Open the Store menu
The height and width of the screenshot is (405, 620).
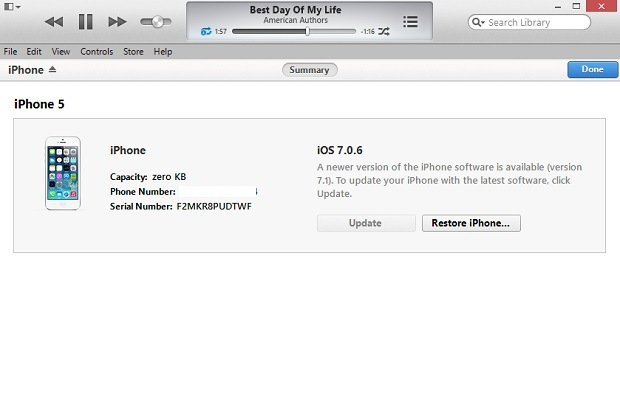pyautogui.click(x=133, y=52)
